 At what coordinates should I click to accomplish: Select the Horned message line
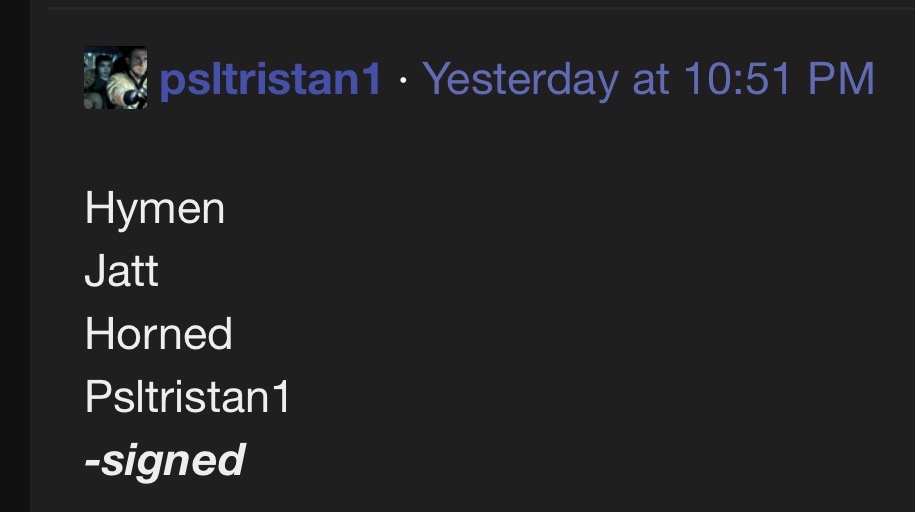click(159, 333)
